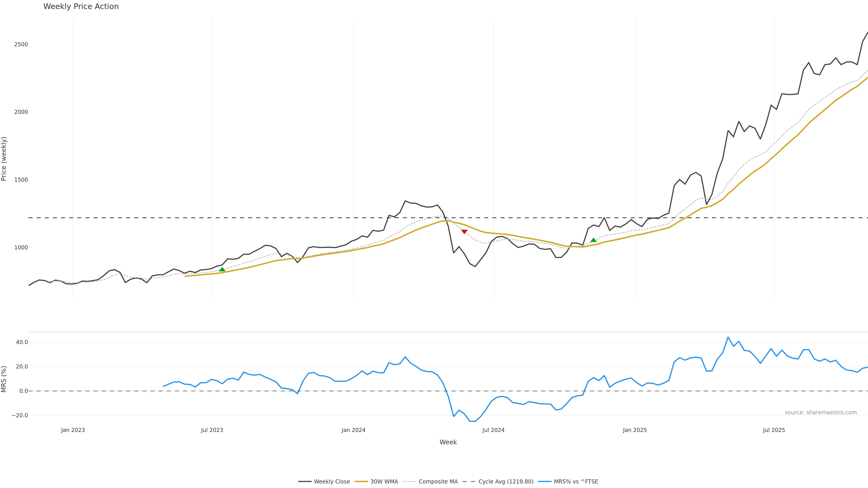Hide the MRS% vs ^FTSE series

click(576, 482)
